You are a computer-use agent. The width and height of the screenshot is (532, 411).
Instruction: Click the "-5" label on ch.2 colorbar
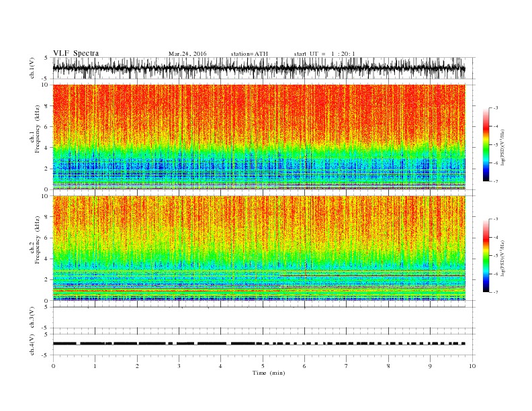(496, 256)
